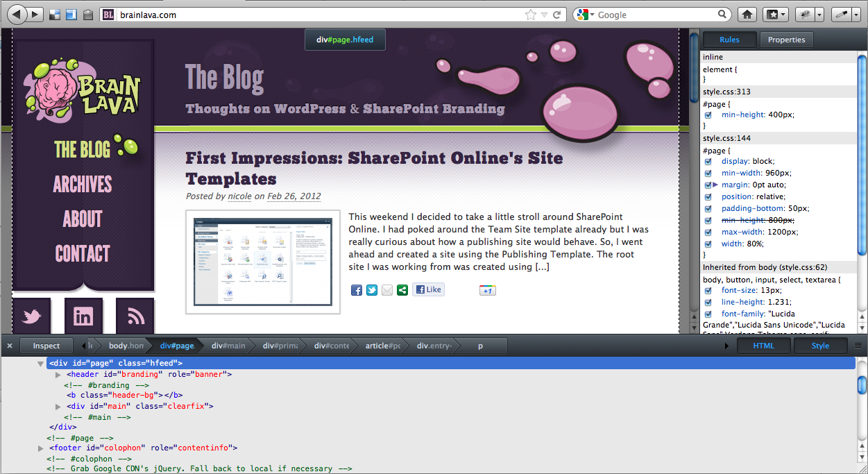Click the Facebook Like button

coord(428,289)
